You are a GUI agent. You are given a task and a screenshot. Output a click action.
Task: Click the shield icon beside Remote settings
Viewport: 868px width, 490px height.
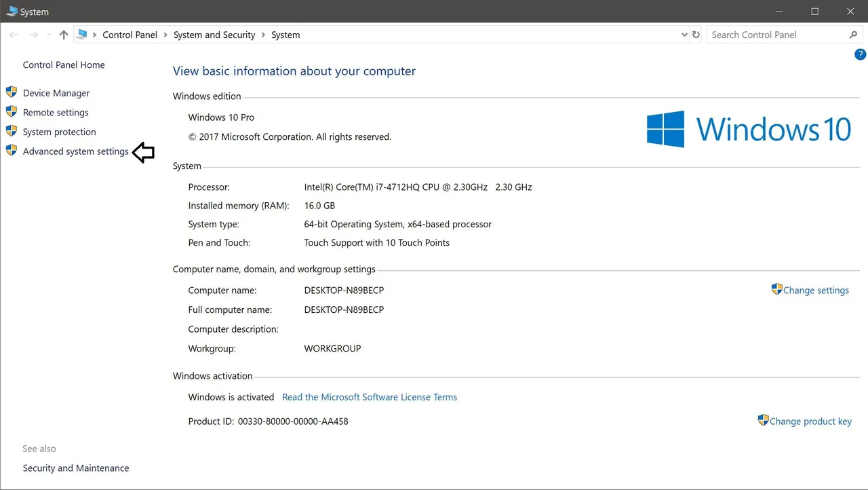pyautogui.click(x=11, y=111)
